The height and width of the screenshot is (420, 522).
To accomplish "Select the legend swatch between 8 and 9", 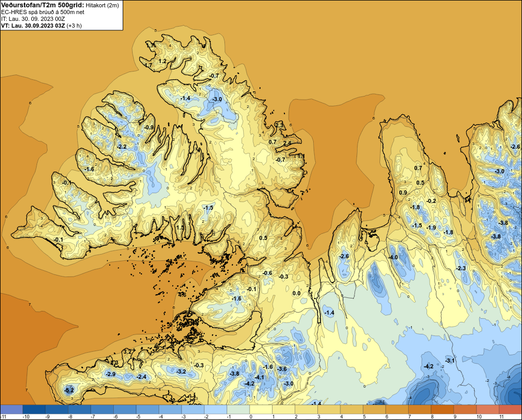I will point(443,410).
